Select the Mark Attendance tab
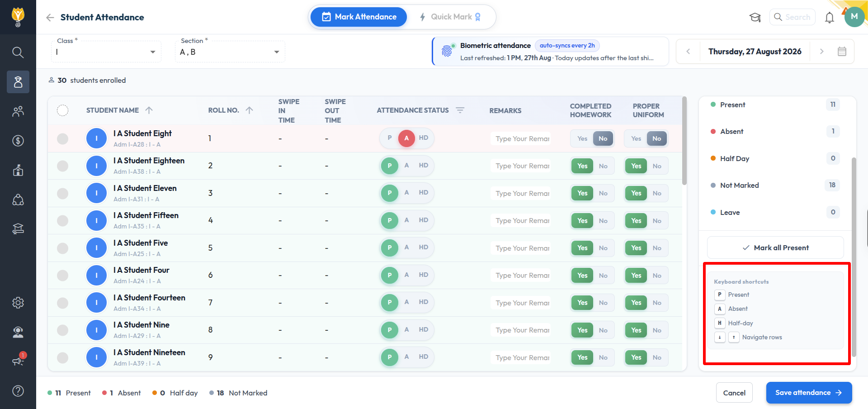This screenshot has width=868, height=409. click(x=359, y=17)
